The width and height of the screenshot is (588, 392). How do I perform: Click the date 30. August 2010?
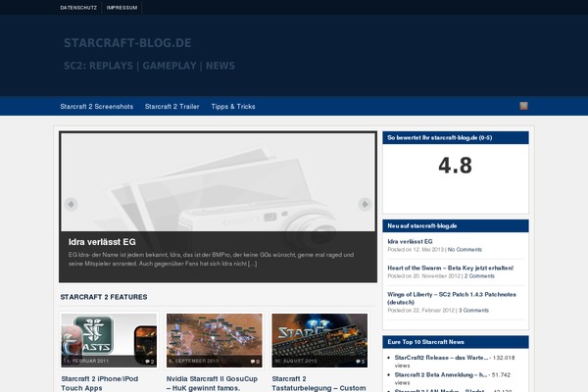coord(295,362)
